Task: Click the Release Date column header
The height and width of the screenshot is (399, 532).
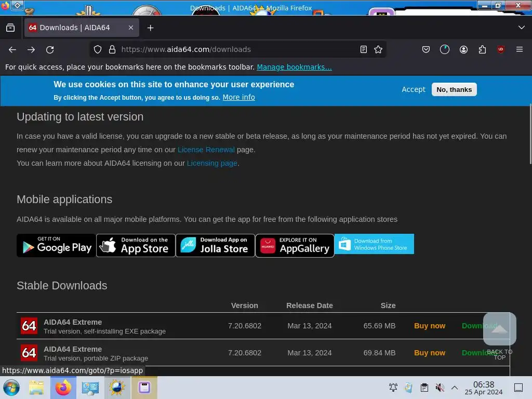Action: pyautogui.click(x=310, y=305)
